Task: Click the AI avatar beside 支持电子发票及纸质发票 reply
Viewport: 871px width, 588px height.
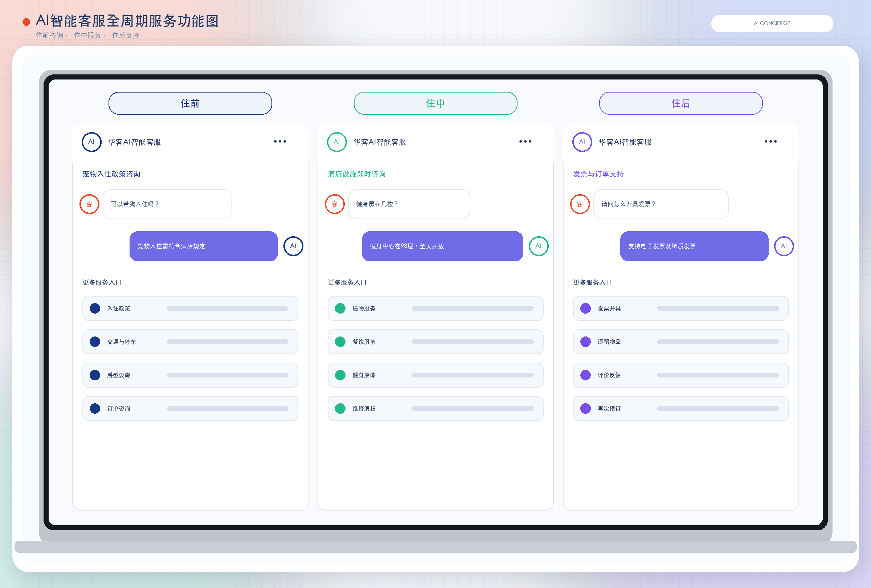Action: (784, 246)
